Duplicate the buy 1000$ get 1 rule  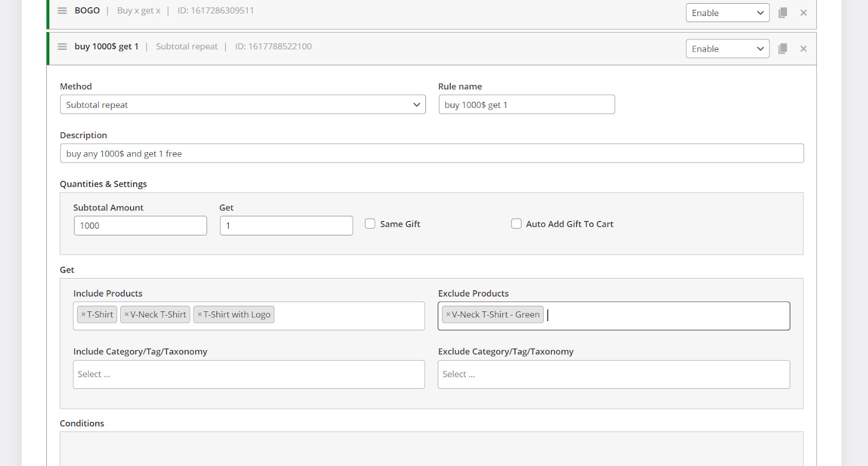782,49
